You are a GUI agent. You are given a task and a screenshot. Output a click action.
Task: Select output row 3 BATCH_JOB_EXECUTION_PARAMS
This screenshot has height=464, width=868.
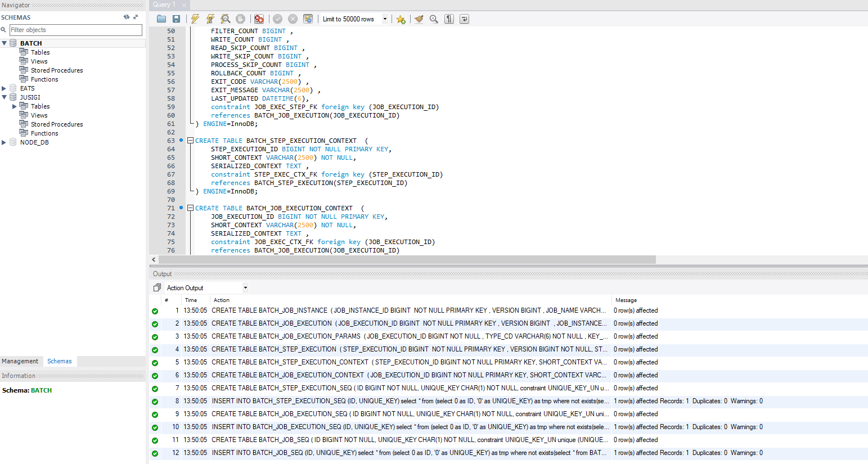[509, 336]
